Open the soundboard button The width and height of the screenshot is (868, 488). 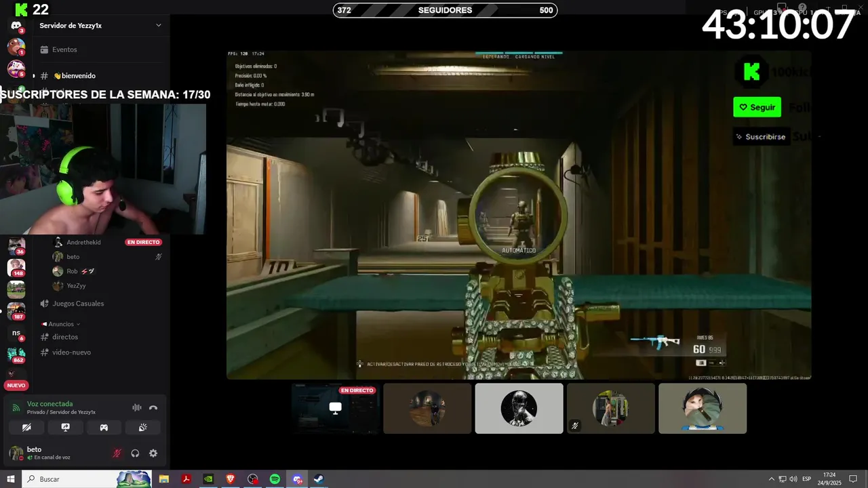tap(142, 427)
